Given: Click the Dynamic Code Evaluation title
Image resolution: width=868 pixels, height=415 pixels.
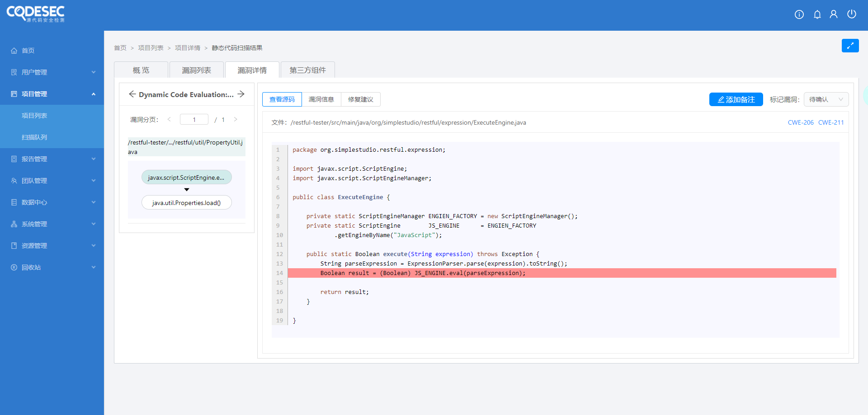Looking at the screenshot, I should pyautogui.click(x=186, y=94).
